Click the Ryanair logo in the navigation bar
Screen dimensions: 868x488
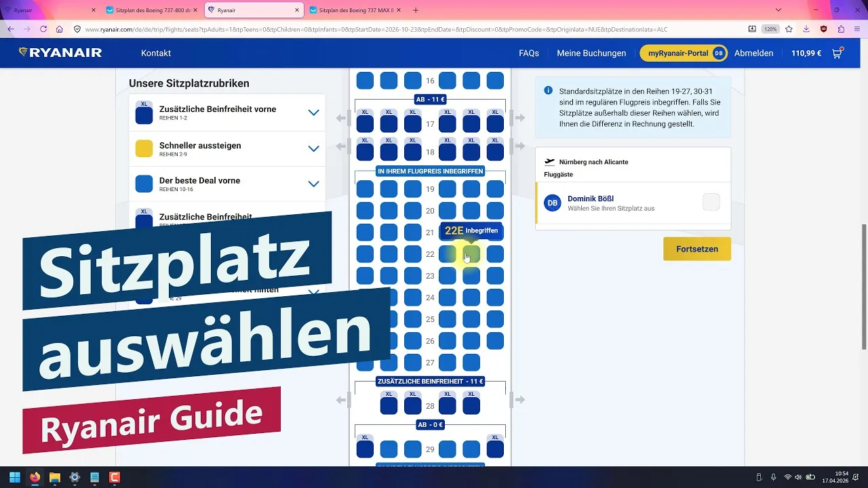60,52
